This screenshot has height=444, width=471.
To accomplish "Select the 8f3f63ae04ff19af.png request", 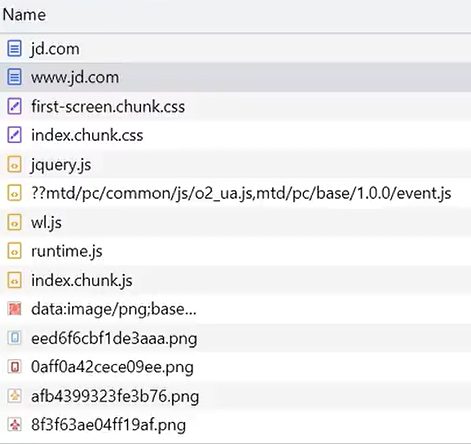I will pos(235,425).
